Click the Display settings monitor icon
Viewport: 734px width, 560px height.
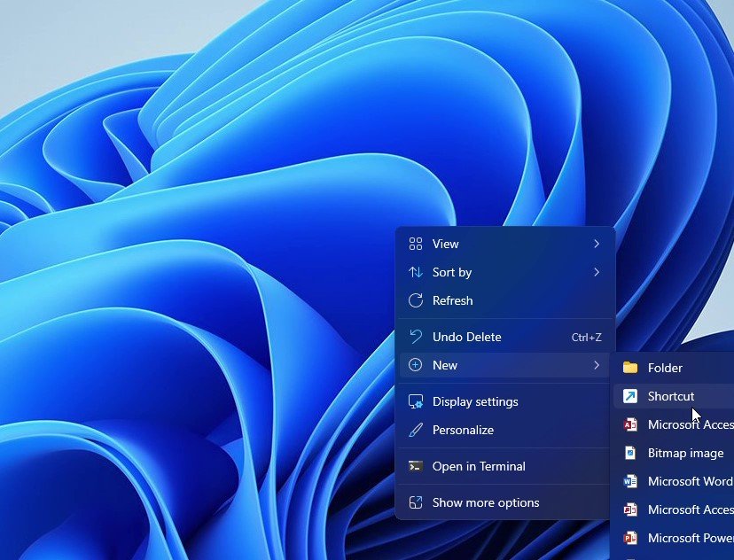click(416, 401)
